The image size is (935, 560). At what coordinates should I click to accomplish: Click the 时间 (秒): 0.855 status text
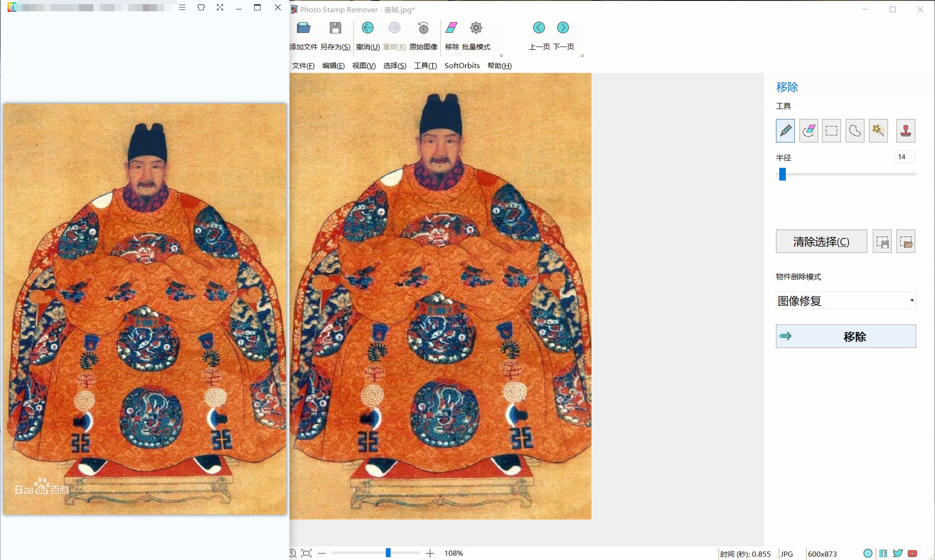click(x=745, y=554)
